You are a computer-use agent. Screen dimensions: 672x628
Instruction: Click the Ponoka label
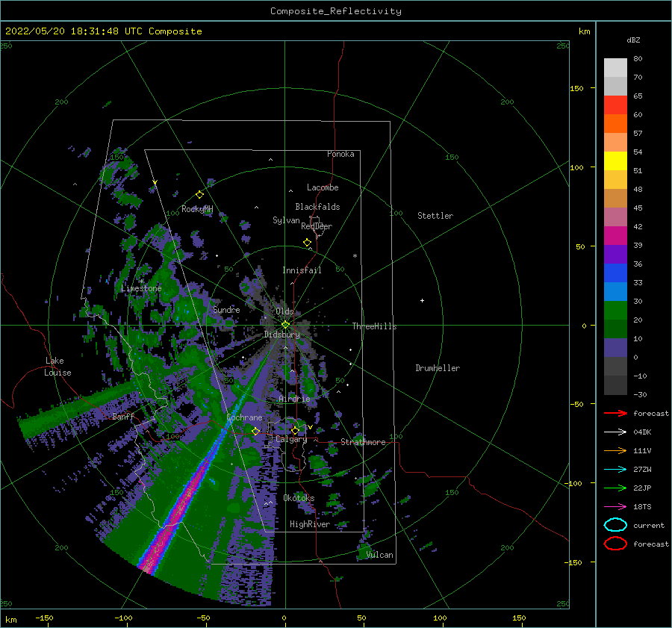(340, 154)
